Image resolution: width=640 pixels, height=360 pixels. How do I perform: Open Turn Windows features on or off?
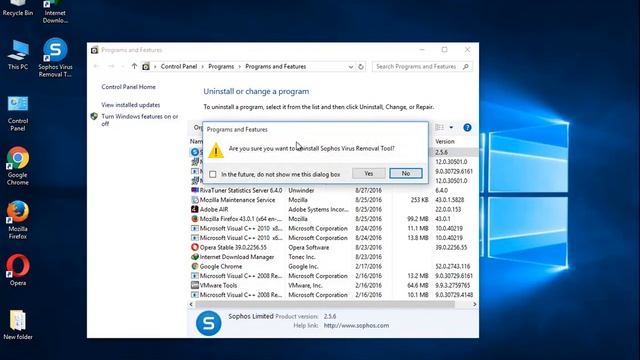coord(140,120)
